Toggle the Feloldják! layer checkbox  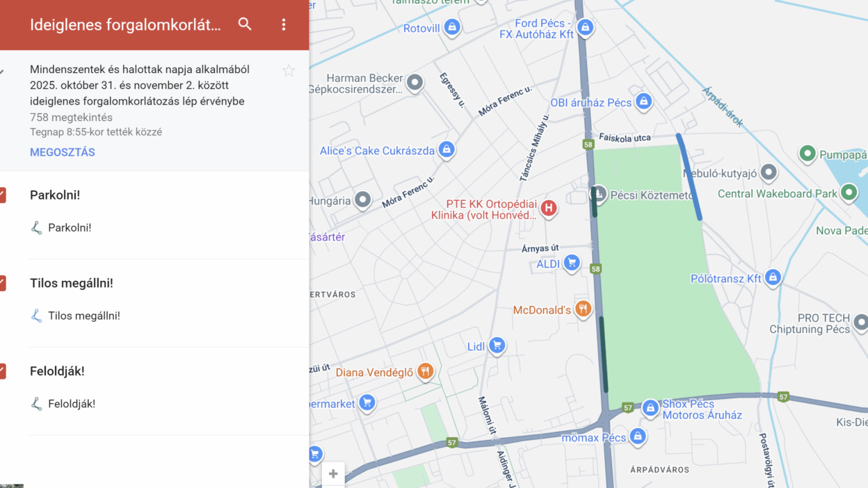click(3, 371)
